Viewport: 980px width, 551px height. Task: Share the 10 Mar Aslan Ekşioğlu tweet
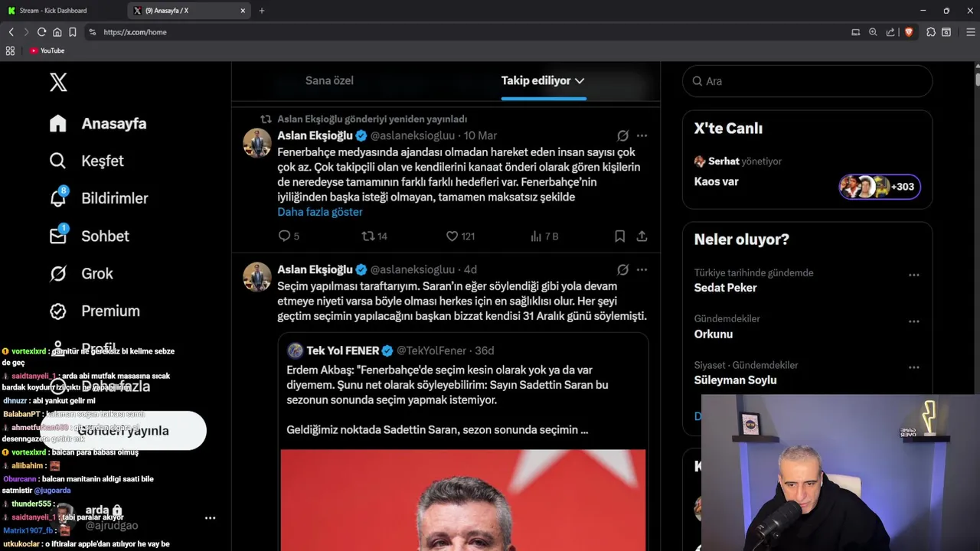coord(642,236)
